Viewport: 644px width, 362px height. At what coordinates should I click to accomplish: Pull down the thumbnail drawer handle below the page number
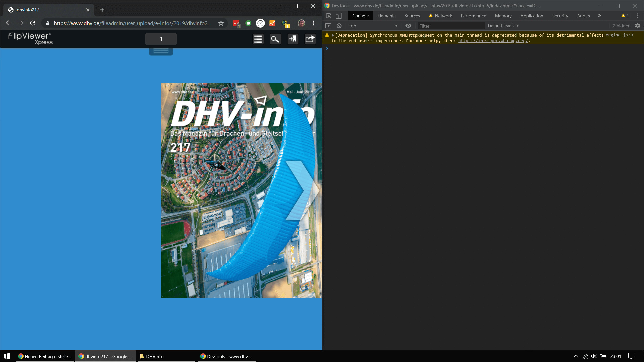(161, 51)
